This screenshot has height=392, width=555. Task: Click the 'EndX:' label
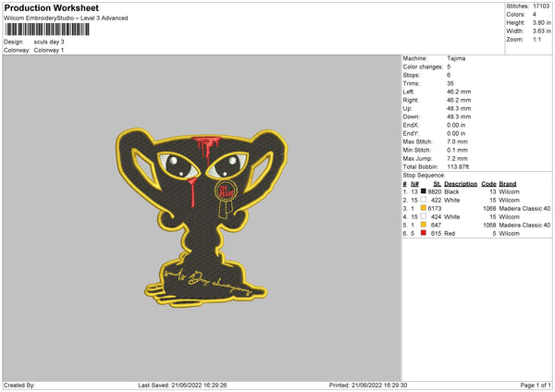(411, 125)
